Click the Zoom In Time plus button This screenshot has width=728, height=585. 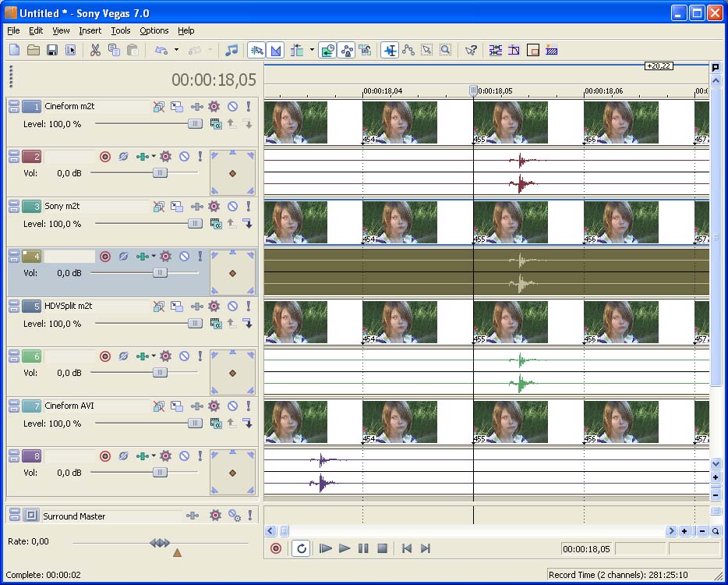click(x=684, y=530)
